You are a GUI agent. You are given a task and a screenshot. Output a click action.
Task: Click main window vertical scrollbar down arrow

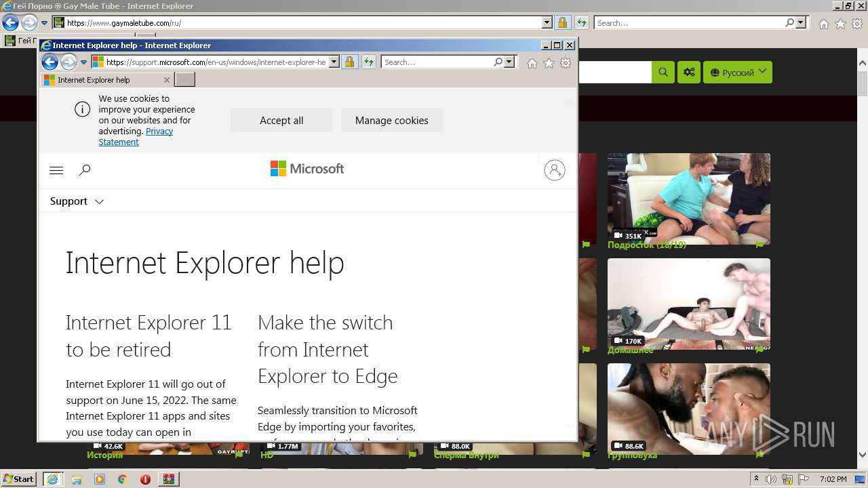click(x=862, y=455)
